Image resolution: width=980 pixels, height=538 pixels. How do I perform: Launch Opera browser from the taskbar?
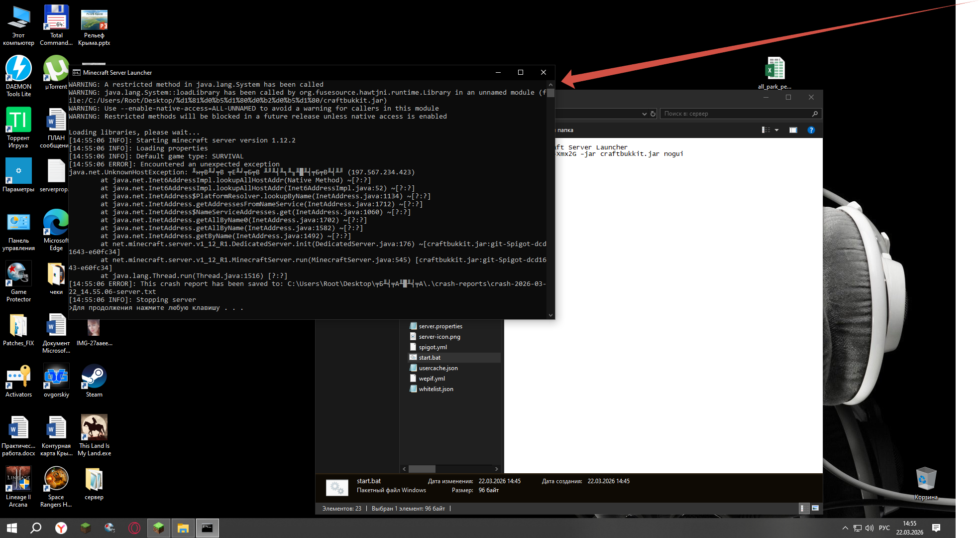[134, 528]
